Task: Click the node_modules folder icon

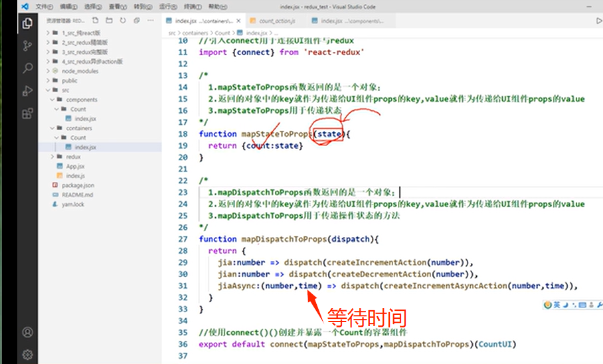Action: click(55, 71)
